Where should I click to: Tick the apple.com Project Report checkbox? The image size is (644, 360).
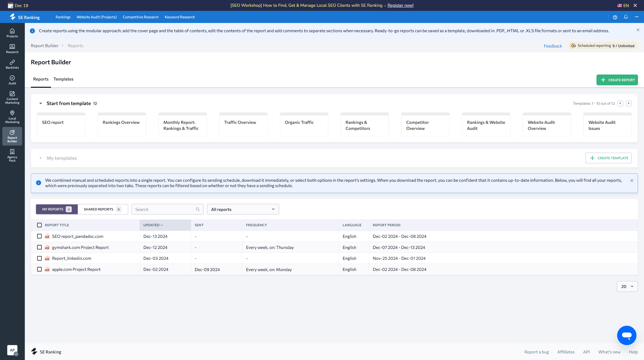(x=39, y=269)
